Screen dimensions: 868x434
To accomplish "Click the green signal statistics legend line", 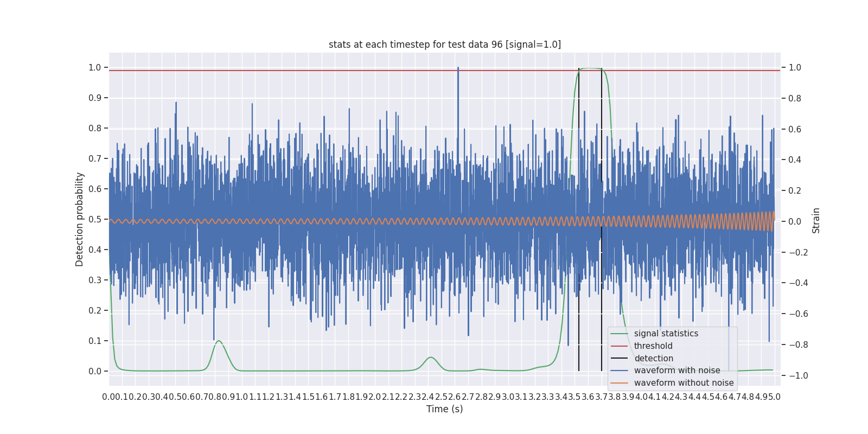I will point(619,334).
